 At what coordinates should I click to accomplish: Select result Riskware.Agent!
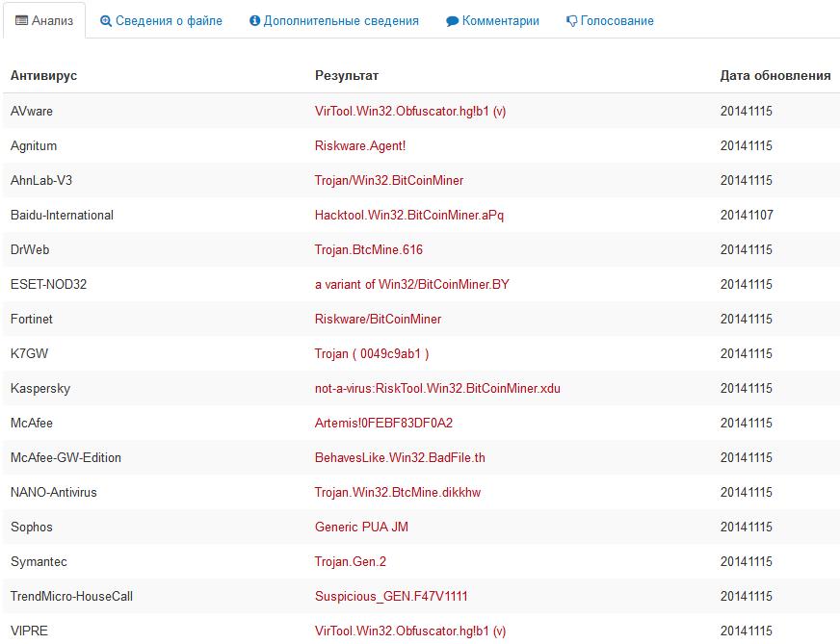[360, 145]
